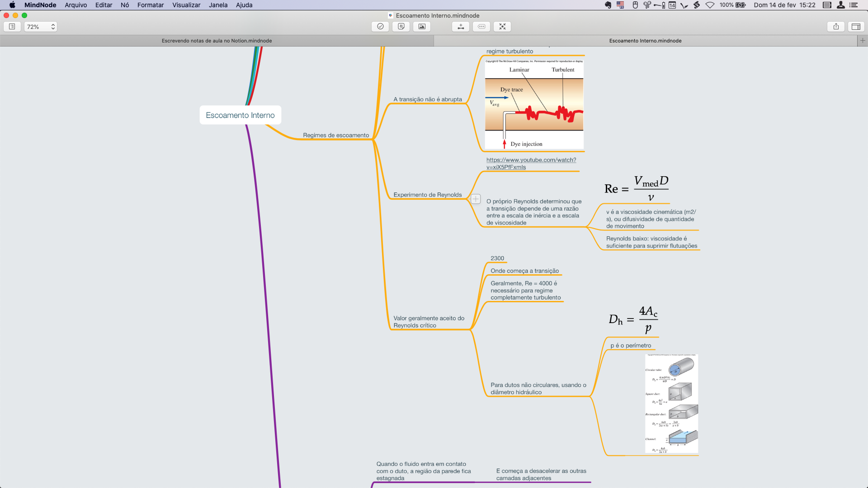Open macOS Control Center list icon
Screen dimensions: 868x488
coord(854,5)
